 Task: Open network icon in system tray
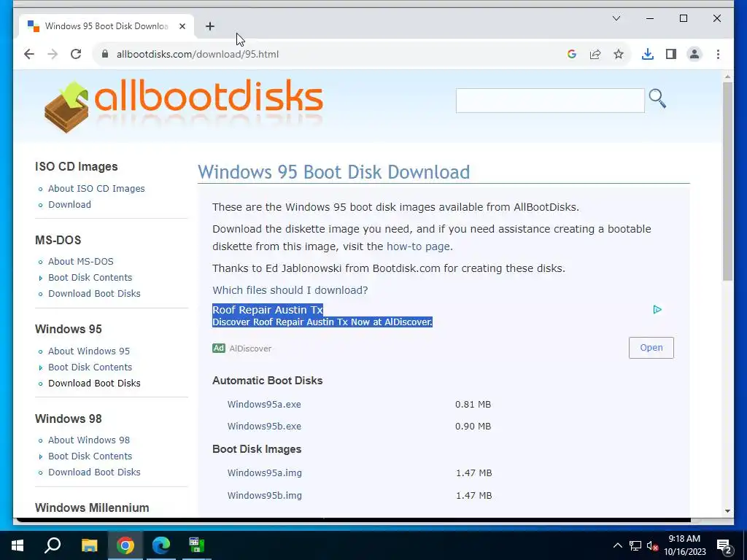pos(635,545)
